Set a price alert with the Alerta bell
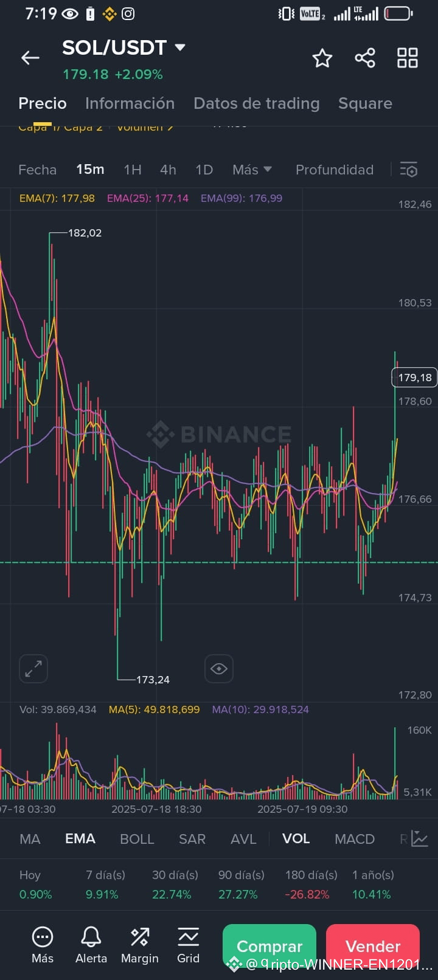Screen dimensions: 438x980 91,937
